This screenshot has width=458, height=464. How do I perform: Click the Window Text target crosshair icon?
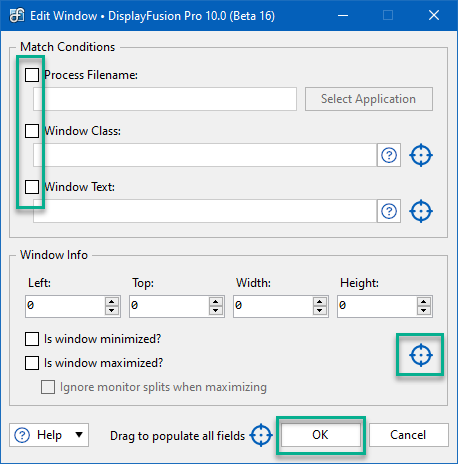coord(421,211)
